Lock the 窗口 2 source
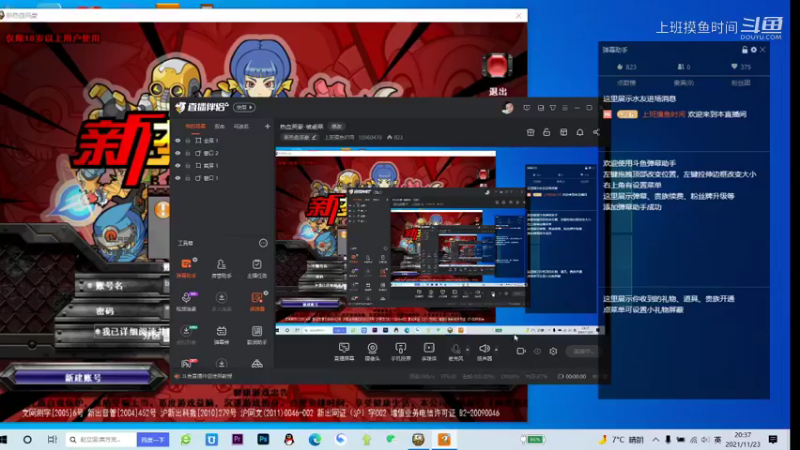This screenshot has width=800, height=450. click(x=188, y=153)
